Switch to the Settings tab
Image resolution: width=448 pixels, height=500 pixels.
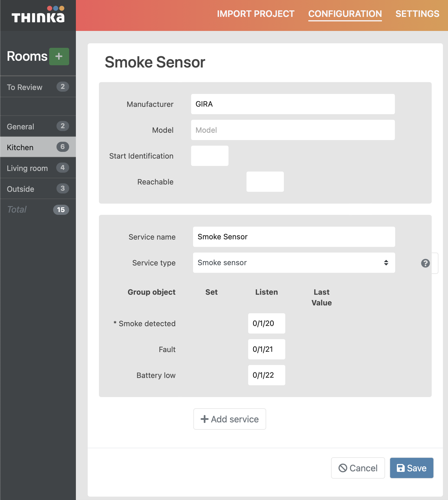[x=417, y=14]
